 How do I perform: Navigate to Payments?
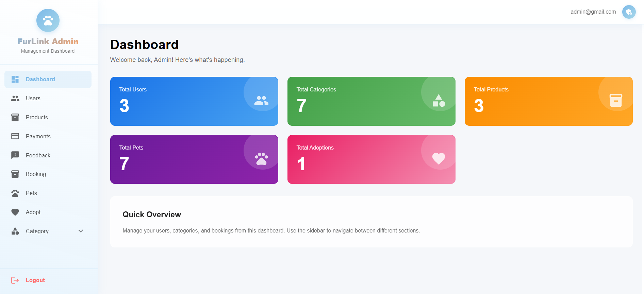click(48, 136)
